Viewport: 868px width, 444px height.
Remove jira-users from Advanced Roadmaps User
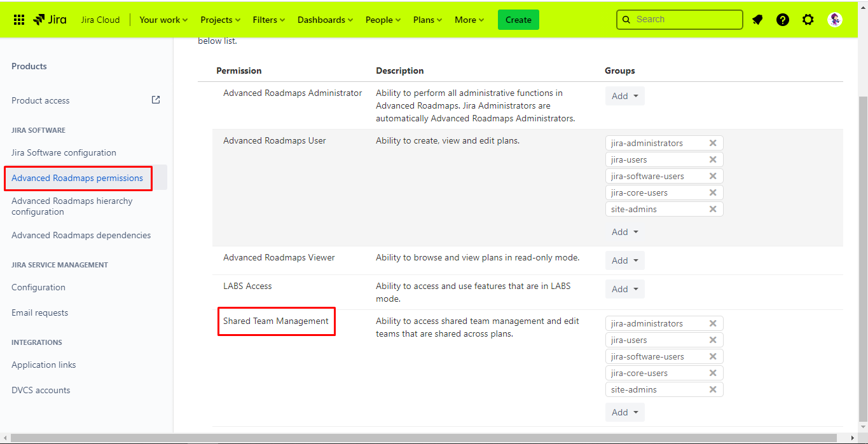pos(713,159)
